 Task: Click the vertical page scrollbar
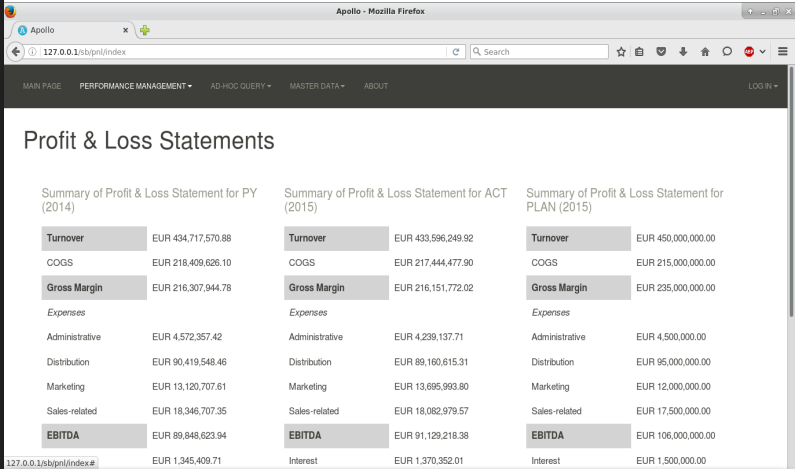pos(791,193)
